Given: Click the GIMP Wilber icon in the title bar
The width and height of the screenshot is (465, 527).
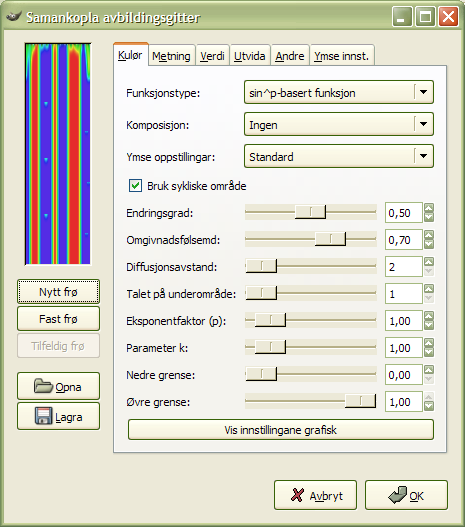Looking at the screenshot, I should click(14, 16).
